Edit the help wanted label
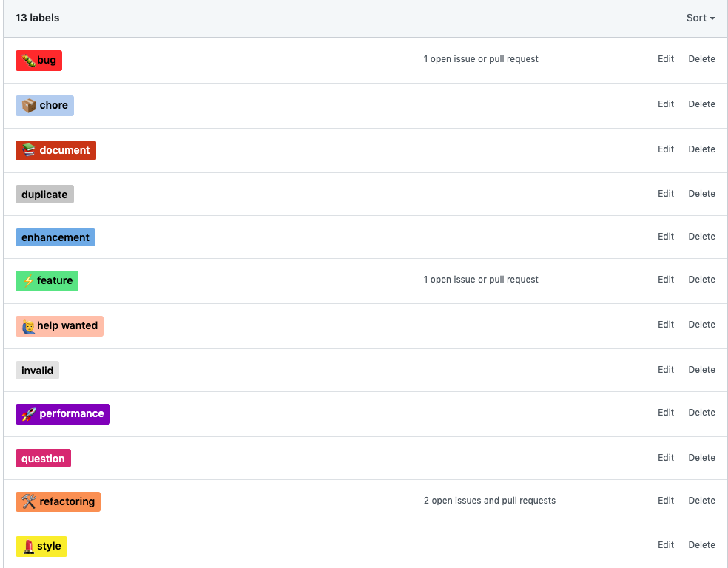This screenshot has height=568, width=728. click(x=666, y=325)
